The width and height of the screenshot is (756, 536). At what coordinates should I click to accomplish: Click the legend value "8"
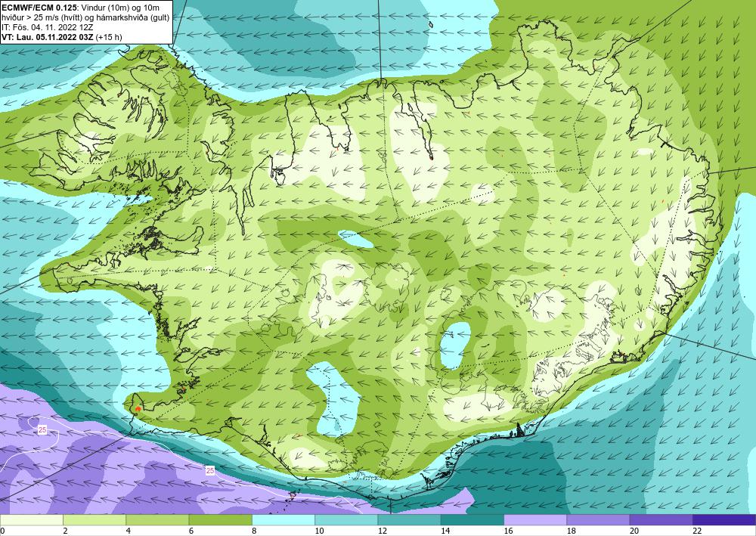point(254,531)
